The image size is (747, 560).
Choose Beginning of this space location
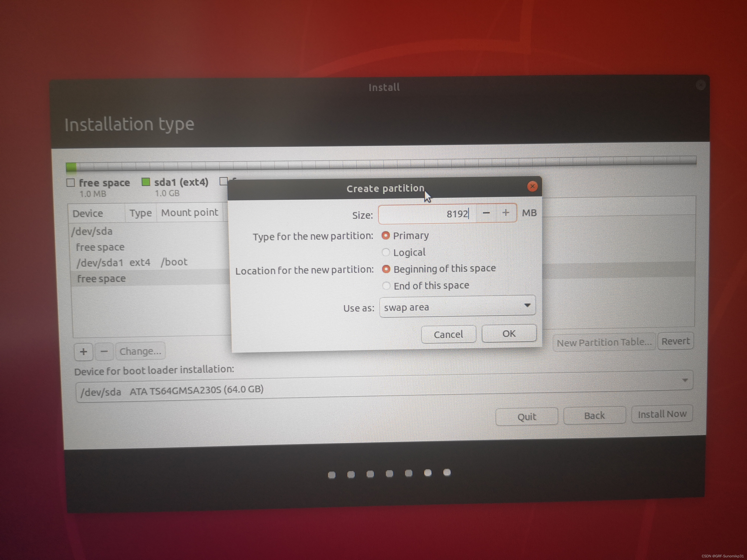click(x=386, y=269)
